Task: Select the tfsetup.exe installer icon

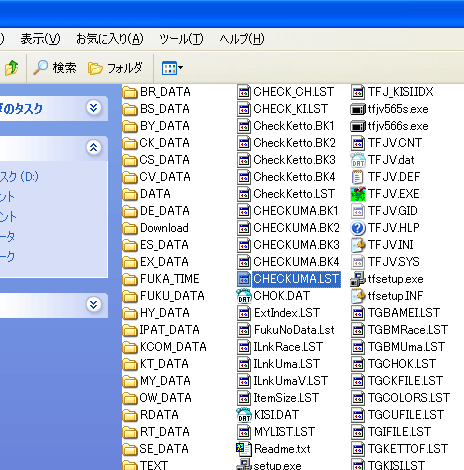Action: [358, 279]
